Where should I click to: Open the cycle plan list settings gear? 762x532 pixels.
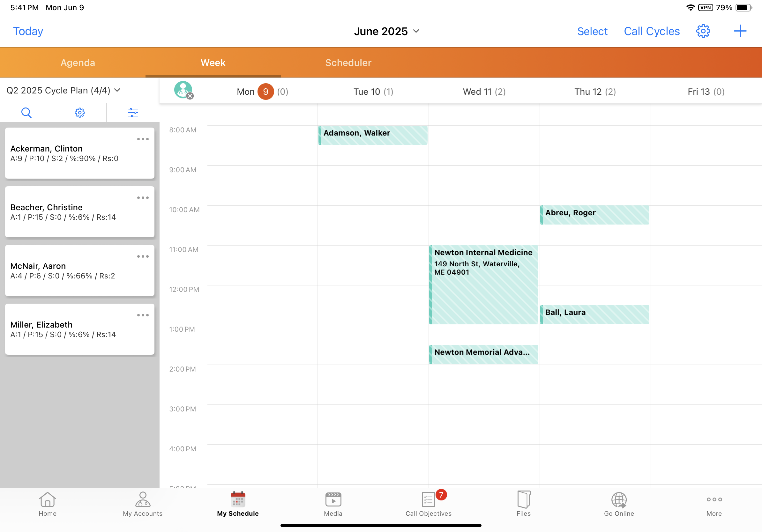pyautogui.click(x=80, y=113)
